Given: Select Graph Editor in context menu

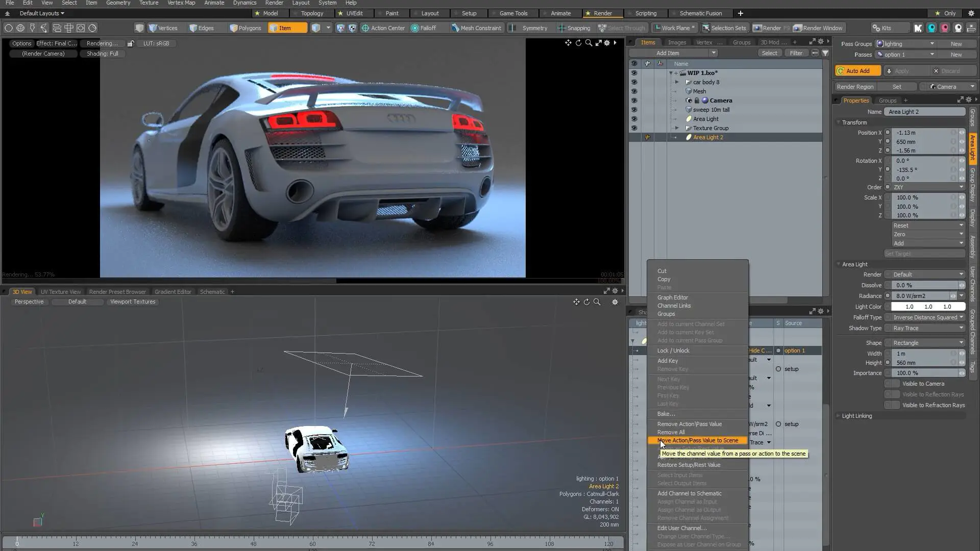Looking at the screenshot, I should pos(672,297).
